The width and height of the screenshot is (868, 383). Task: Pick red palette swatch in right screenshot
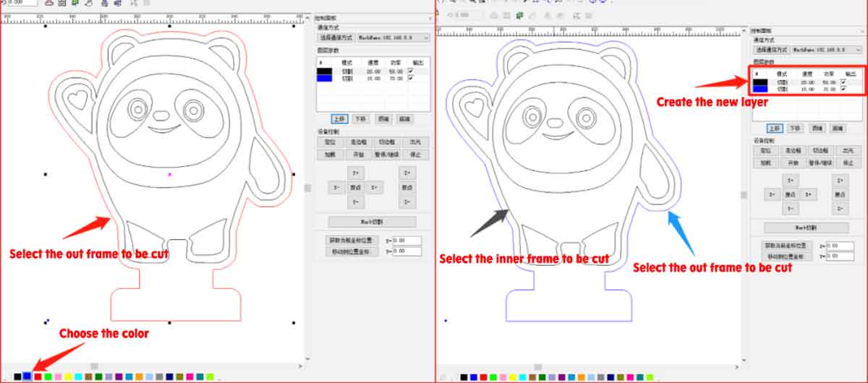pyautogui.click(x=483, y=377)
